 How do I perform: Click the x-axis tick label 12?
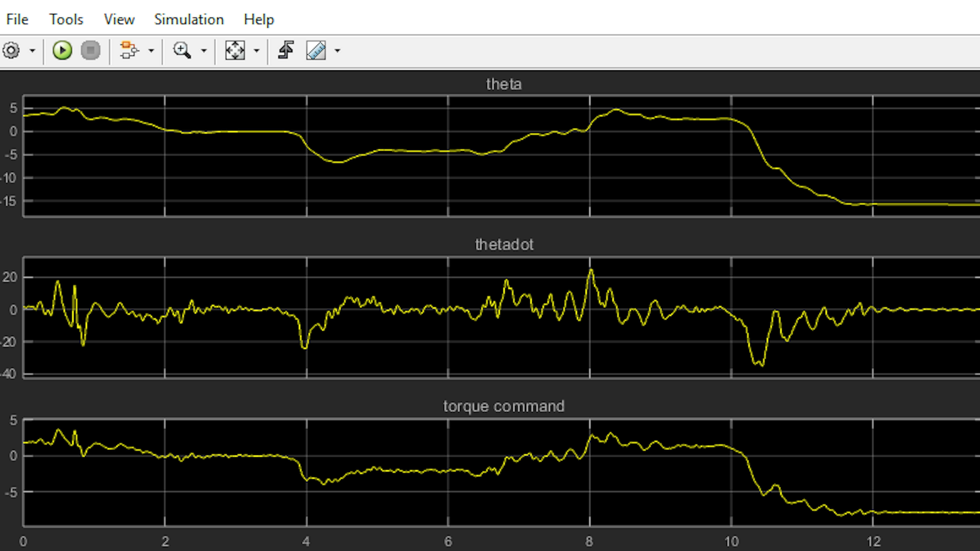tap(874, 542)
